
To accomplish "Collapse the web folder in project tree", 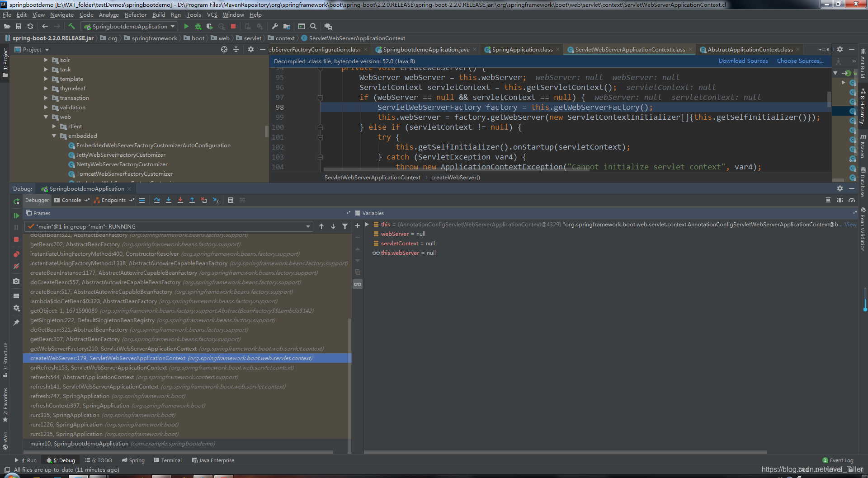I will [46, 117].
